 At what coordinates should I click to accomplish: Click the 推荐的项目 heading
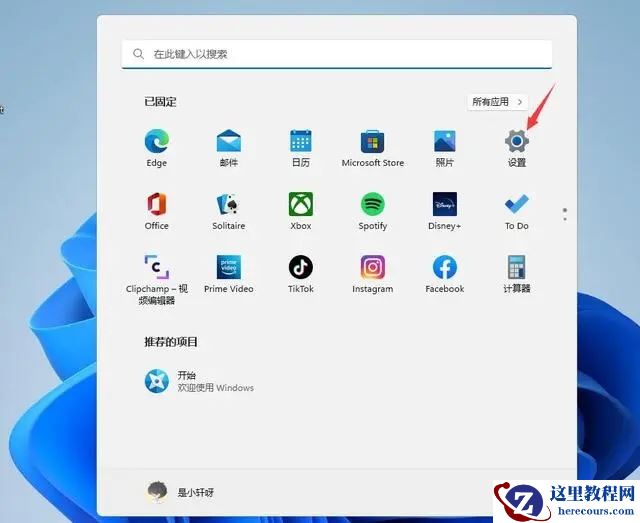[171, 342]
